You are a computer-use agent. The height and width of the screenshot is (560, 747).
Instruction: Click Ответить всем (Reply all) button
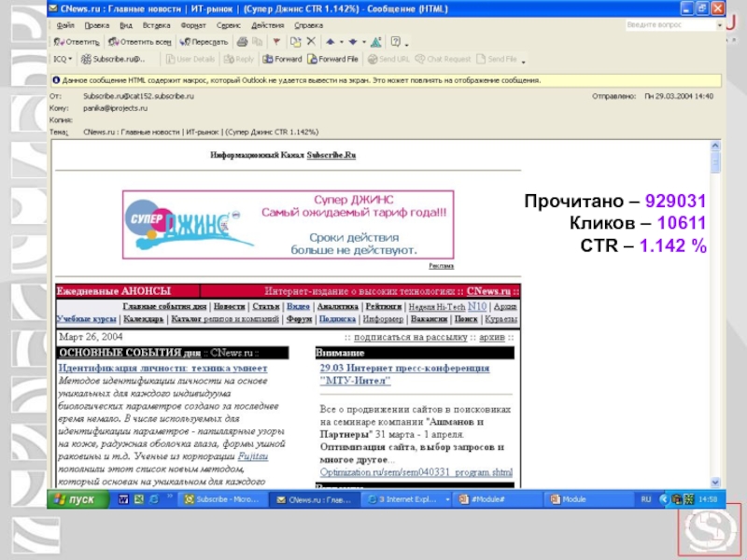click(138, 42)
